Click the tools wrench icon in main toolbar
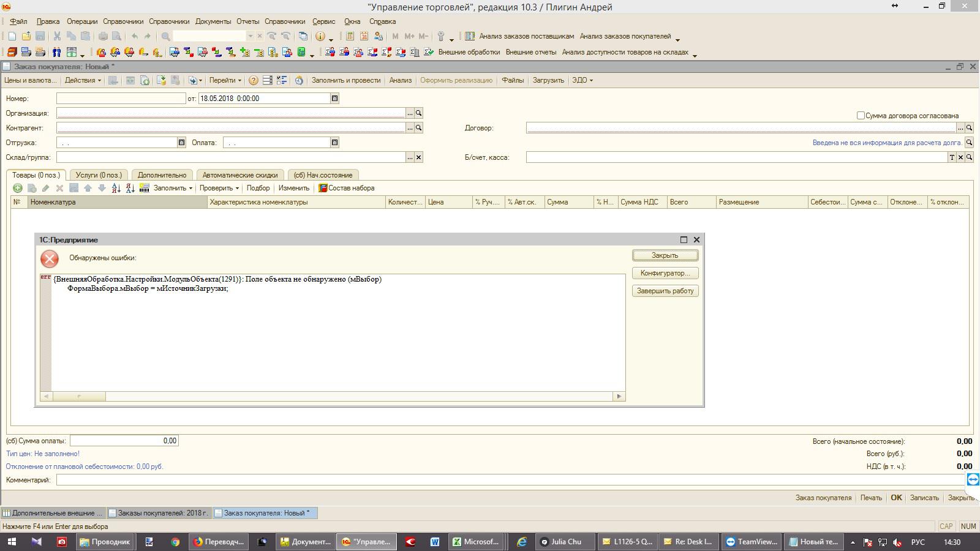The image size is (980, 551). coord(440,37)
